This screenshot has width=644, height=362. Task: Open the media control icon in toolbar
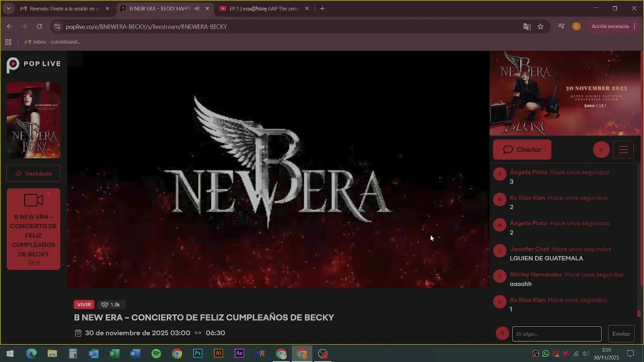pos(561,27)
